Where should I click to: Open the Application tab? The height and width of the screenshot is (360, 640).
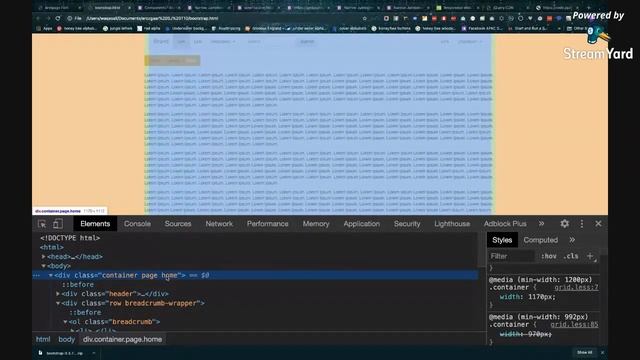362,224
